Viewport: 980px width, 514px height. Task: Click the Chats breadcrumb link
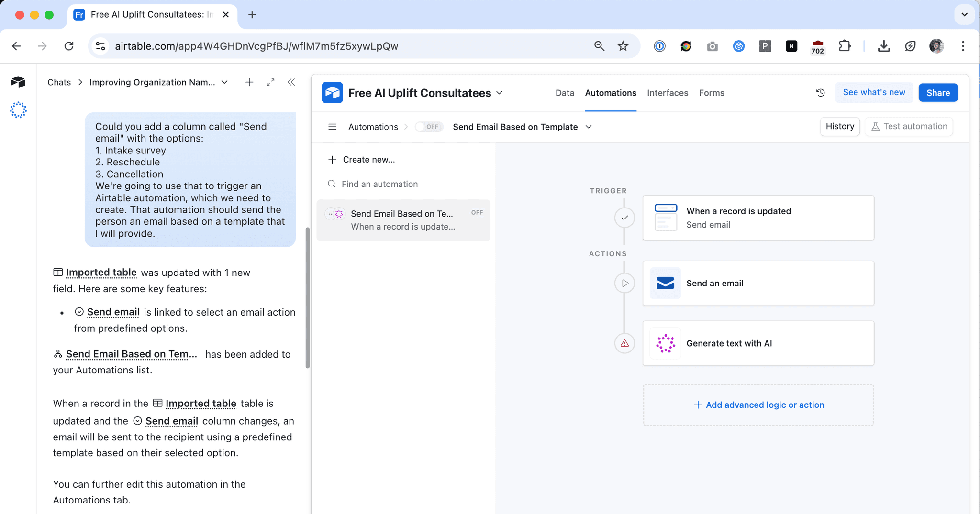point(59,82)
